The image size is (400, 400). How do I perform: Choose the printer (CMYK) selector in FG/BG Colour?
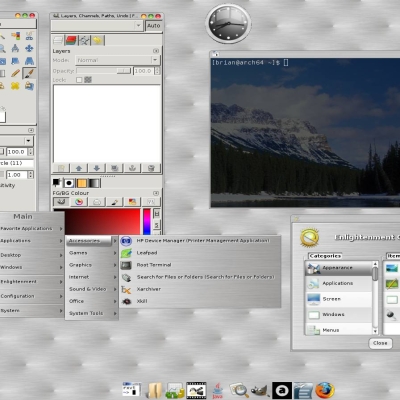(x=97, y=202)
